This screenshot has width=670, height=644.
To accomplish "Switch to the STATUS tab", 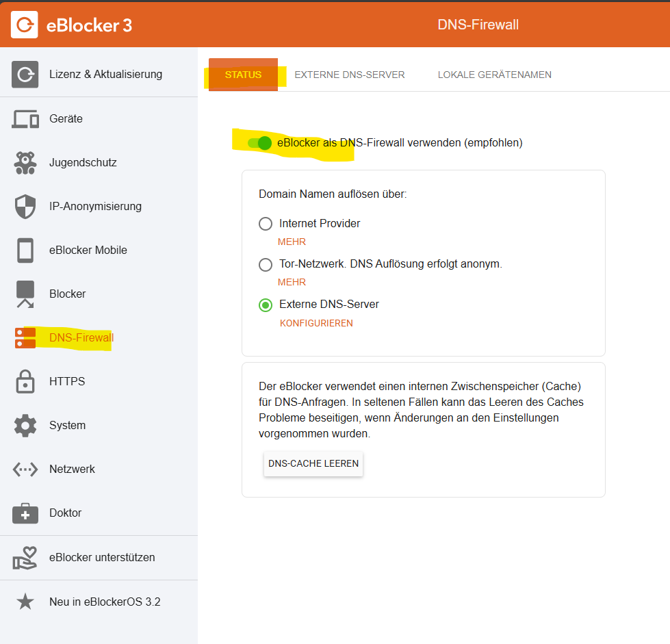I will pyautogui.click(x=243, y=75).
